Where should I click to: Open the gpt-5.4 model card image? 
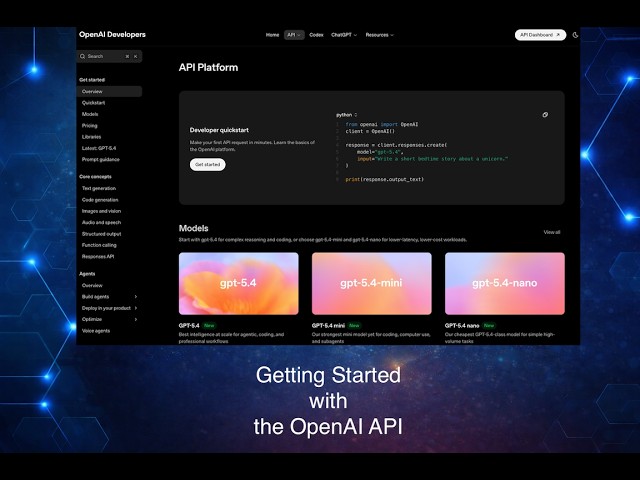tap(239, 284)
